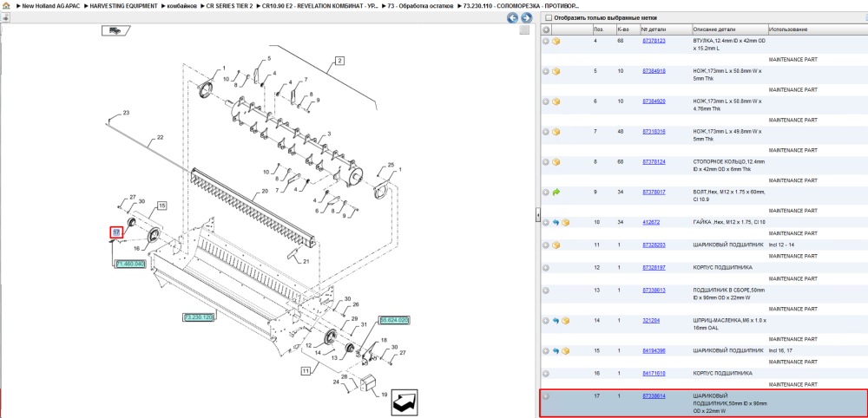Expand row 4 with the plus icon
Screen dimensions: 868x418
pyautogui.click(x=546, y=41)
